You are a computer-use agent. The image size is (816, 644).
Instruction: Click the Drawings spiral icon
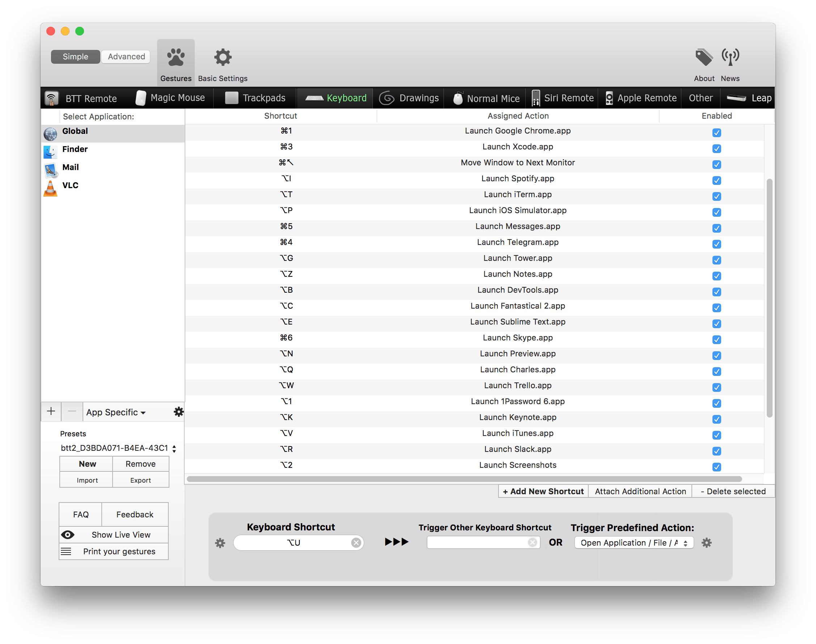pos(387,98)
